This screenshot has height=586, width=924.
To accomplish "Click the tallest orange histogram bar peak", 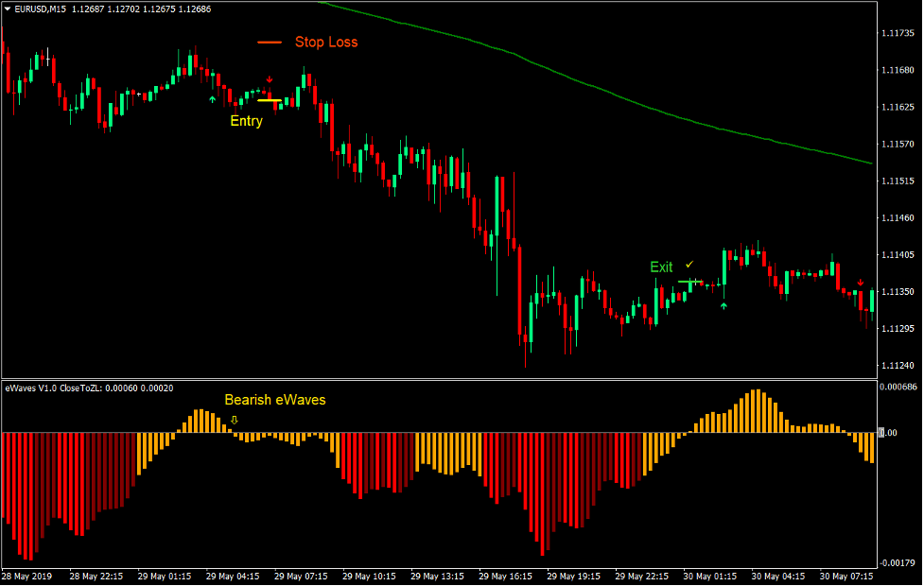I will tap(757, 392).
